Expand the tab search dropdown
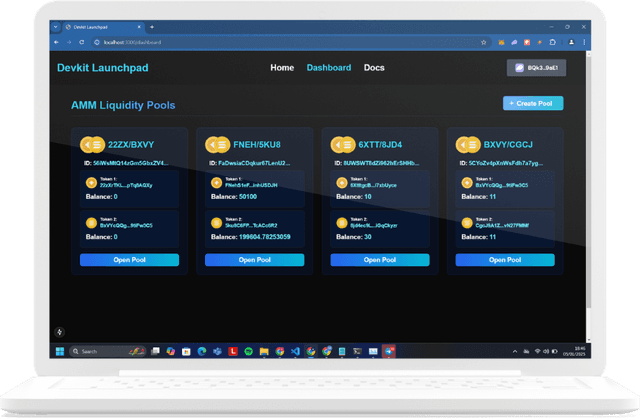 click(56, 27)
